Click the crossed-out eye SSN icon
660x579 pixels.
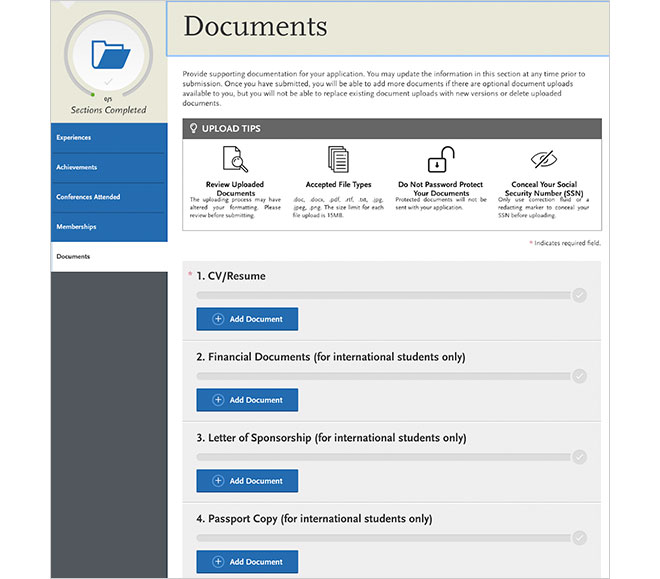tap(543, 159)
